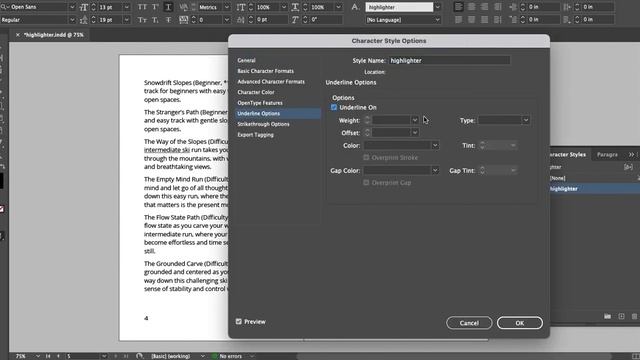Viewport: 640px width, 360px height.
Task: Uncheck the Underline On checkbox
Action: coord(334,107)
